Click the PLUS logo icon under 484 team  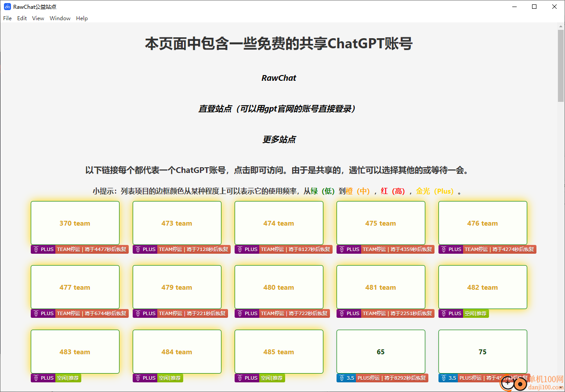tap(138, 378)
